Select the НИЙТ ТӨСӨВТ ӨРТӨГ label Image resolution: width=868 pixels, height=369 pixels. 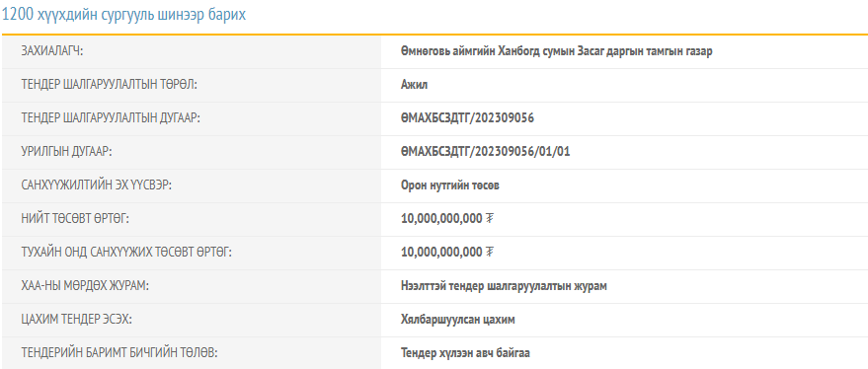pyautogui.click(x=75, y=219)
